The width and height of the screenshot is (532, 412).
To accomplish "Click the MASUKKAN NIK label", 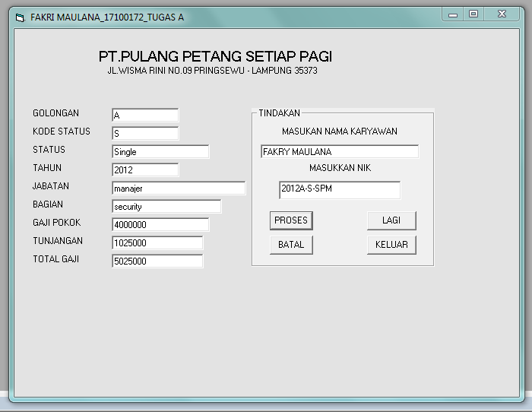I will coord(340,168).
